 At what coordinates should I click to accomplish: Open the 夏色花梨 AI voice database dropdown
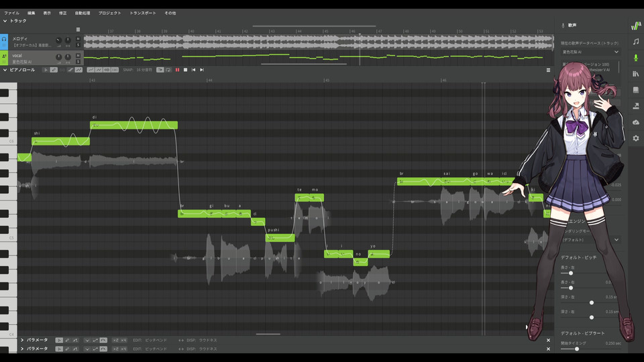point(590,52)
